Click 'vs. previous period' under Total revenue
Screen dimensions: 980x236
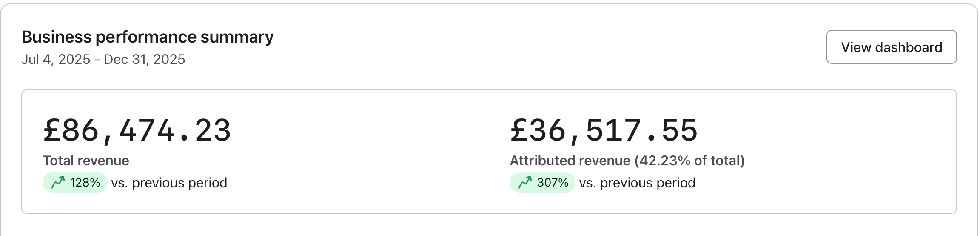coord(169,183)
